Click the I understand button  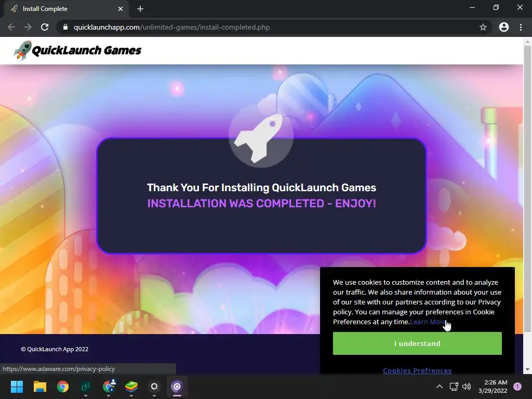click(x=417, y=343)
